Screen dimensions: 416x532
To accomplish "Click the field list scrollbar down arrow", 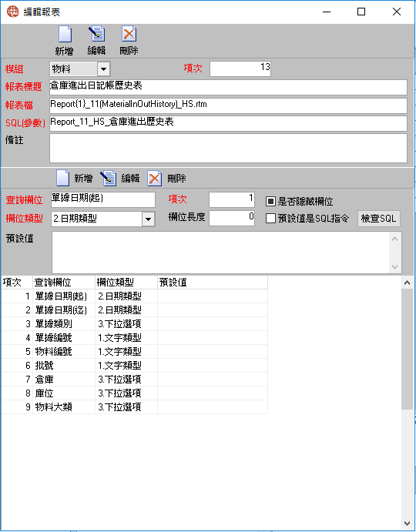I will tap(408, 524).
